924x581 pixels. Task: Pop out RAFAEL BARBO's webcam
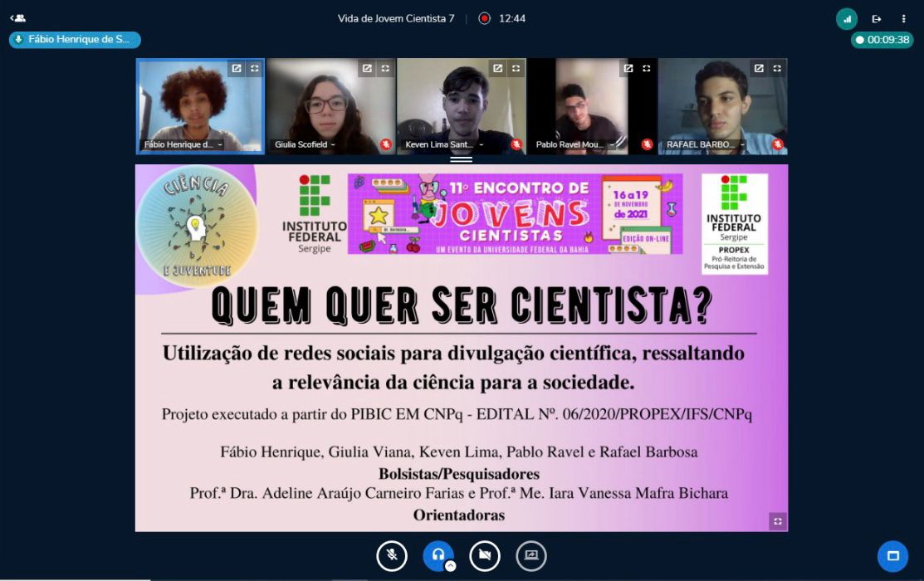(759, 68)
